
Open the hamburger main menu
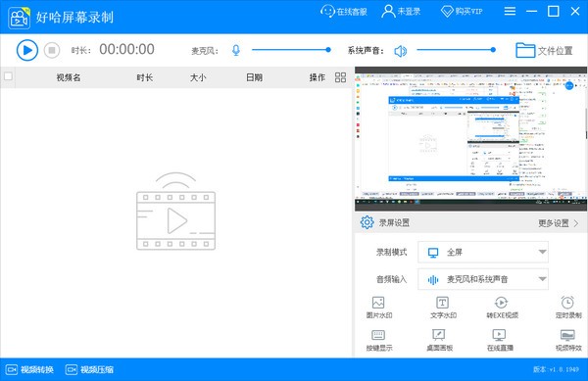point(510,11)
